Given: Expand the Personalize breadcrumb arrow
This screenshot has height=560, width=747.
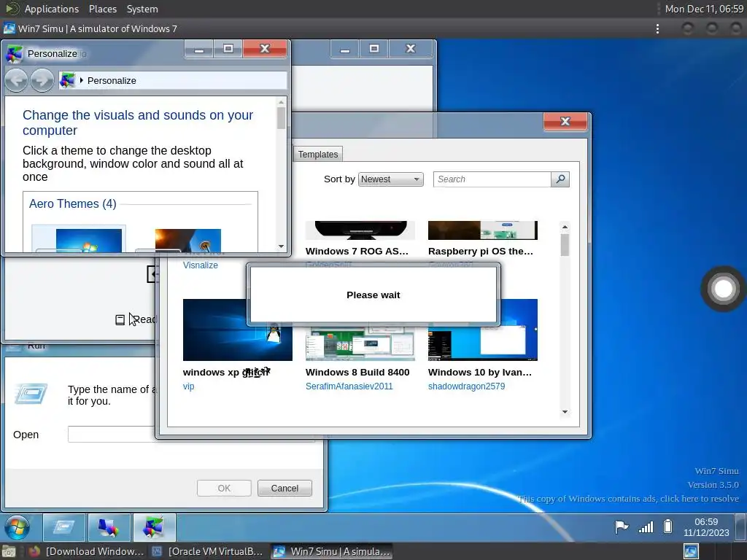Looking at the screenshot, I should (x=82, y=80).
